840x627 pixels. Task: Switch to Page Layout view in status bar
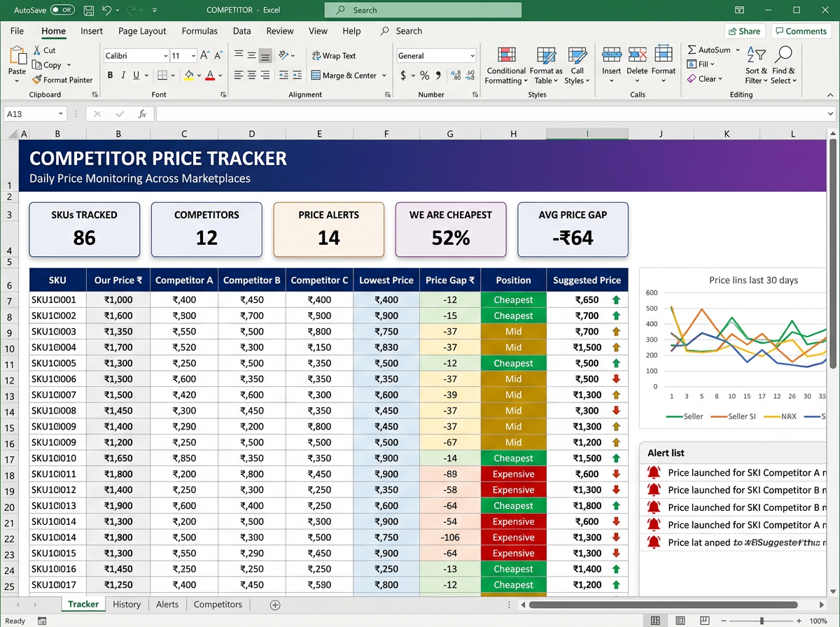[x=680, y=621]
